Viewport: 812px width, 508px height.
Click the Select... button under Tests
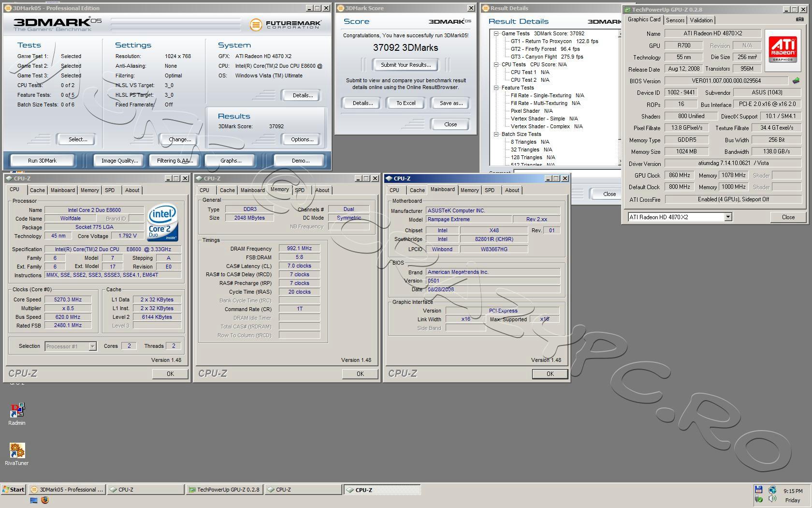click(x=78, y=139)
